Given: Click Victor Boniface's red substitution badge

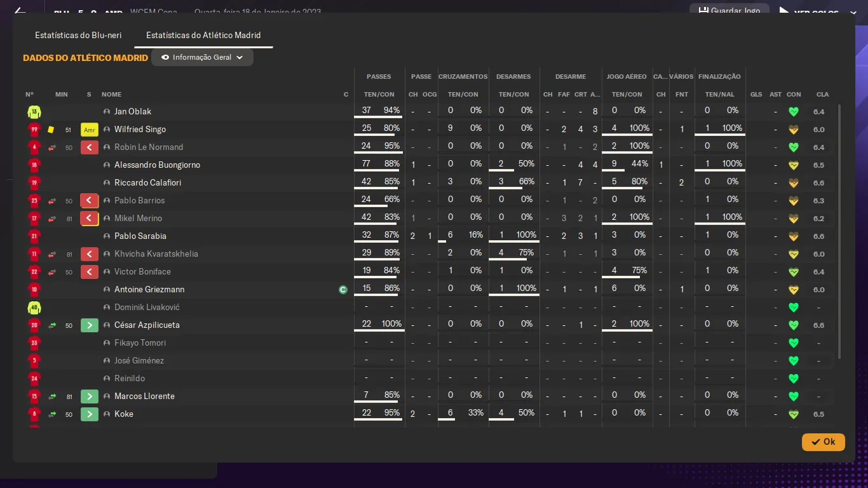Looking at the screenshot, I should click(x=90, y=272).
